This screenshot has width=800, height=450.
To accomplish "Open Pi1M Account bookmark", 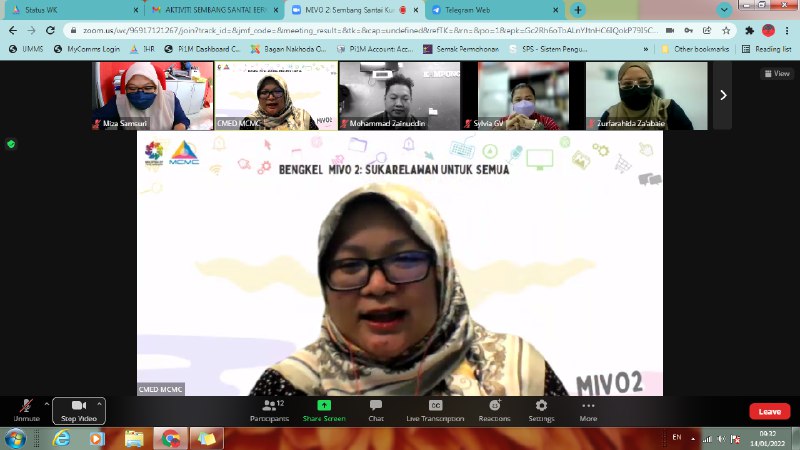I will coord(375,49).
